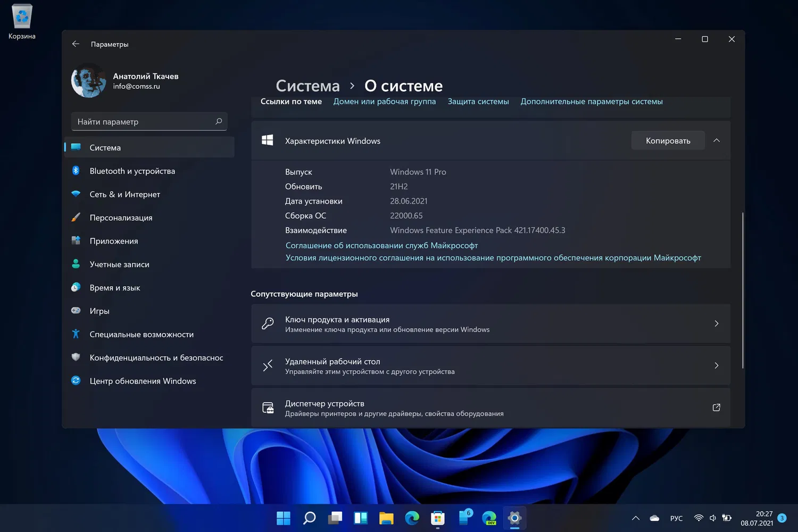Launch Диспетчер устройств via its icon
Viewport: 798px width, 532px height.
pyautogui.click(x=268, y=408)
